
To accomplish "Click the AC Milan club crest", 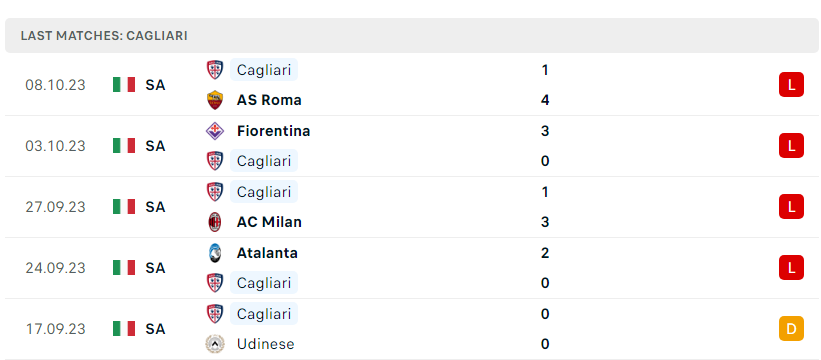I will (215, 222).
